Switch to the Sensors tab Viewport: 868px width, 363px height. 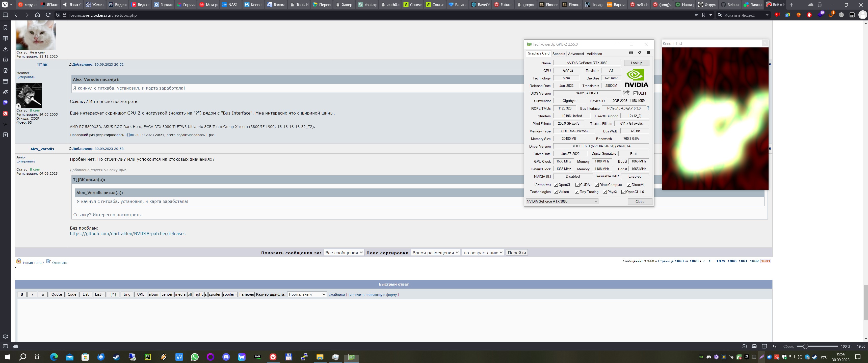[558, 54]
